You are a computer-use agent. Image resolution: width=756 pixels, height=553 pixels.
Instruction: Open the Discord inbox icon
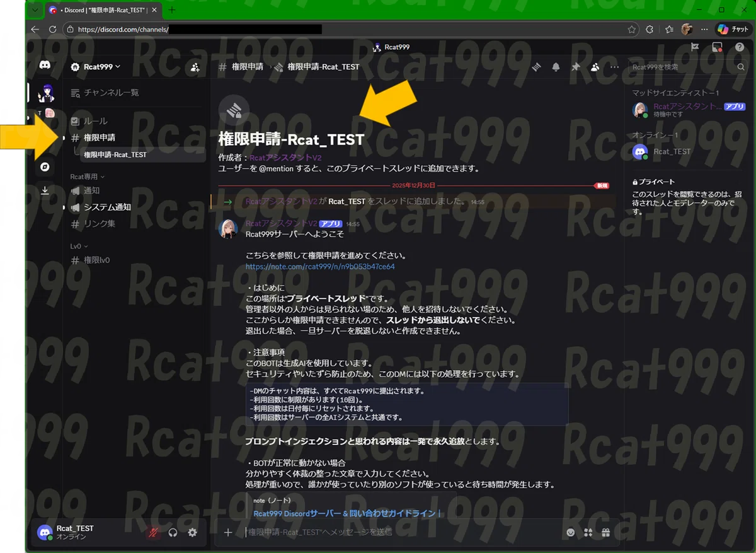tap(716, 47)
